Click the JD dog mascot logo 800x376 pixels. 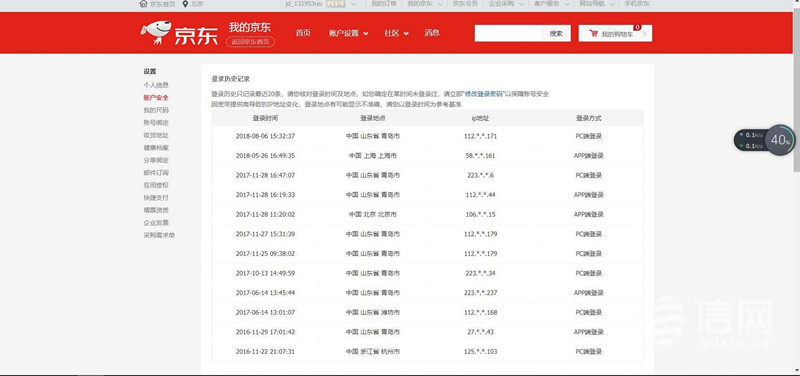point(156,32)
